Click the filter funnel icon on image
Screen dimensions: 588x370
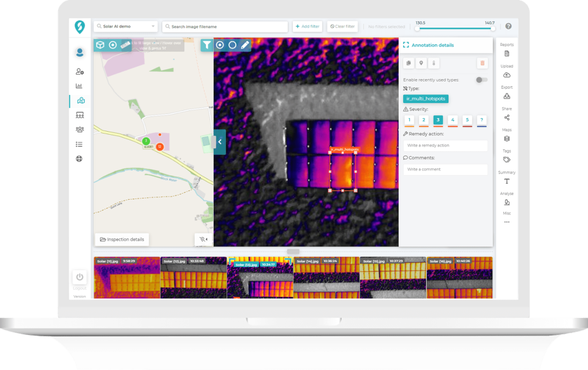206,45
